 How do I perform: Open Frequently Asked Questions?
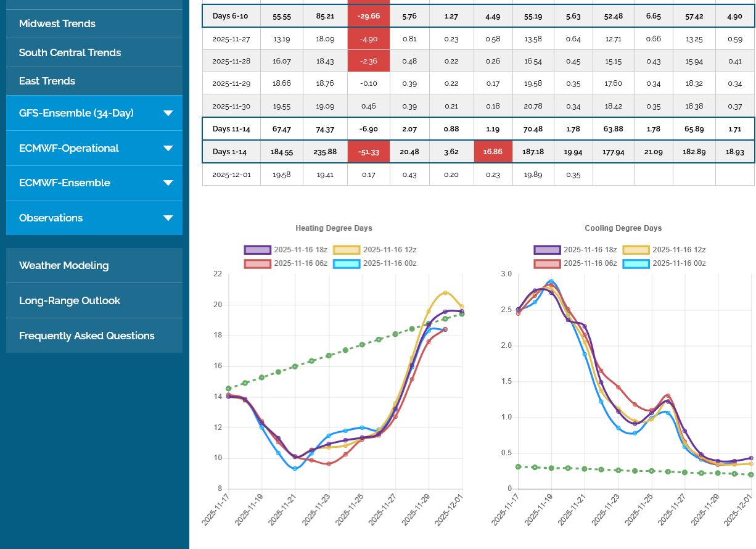(86, 336)
